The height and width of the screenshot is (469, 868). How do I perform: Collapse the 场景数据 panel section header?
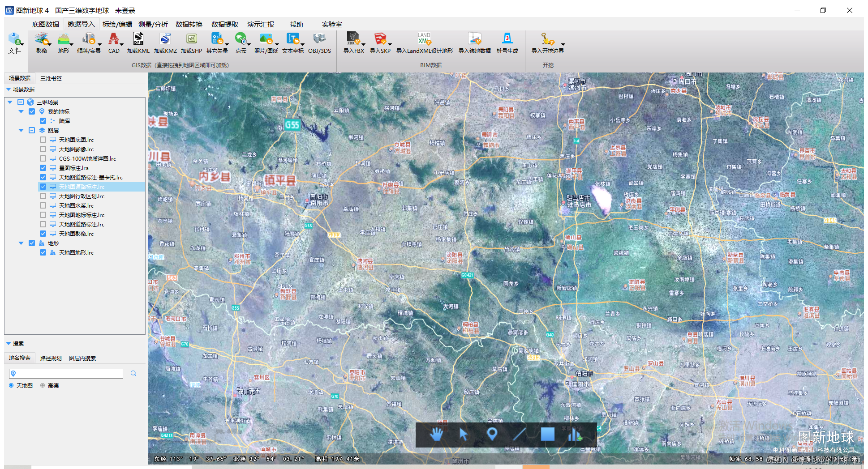click(20, 89)
